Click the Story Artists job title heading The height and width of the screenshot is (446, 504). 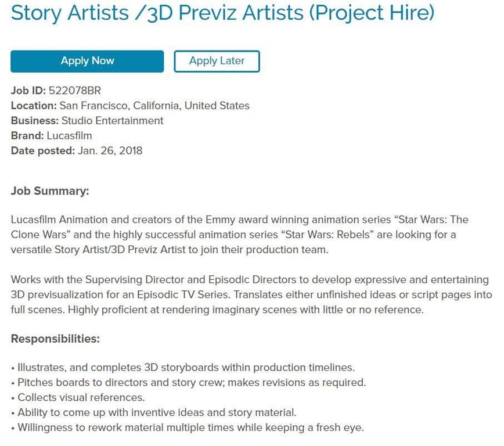coord(222,12)
